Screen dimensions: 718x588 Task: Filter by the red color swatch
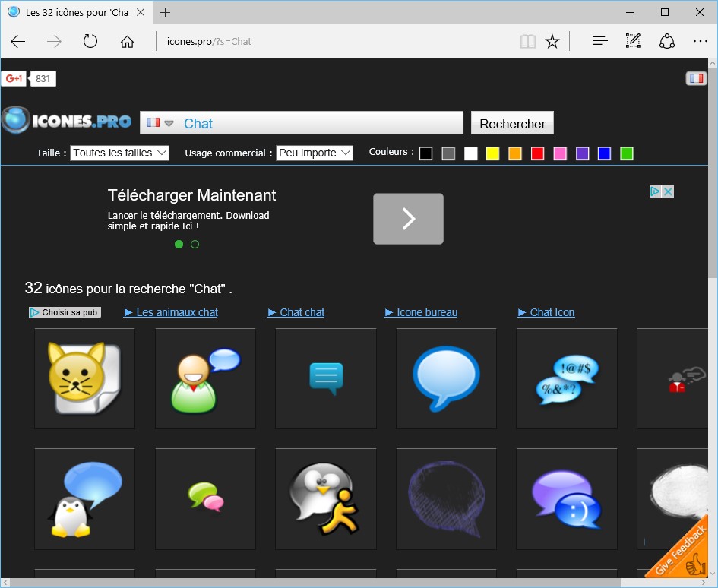coord(538,153)
